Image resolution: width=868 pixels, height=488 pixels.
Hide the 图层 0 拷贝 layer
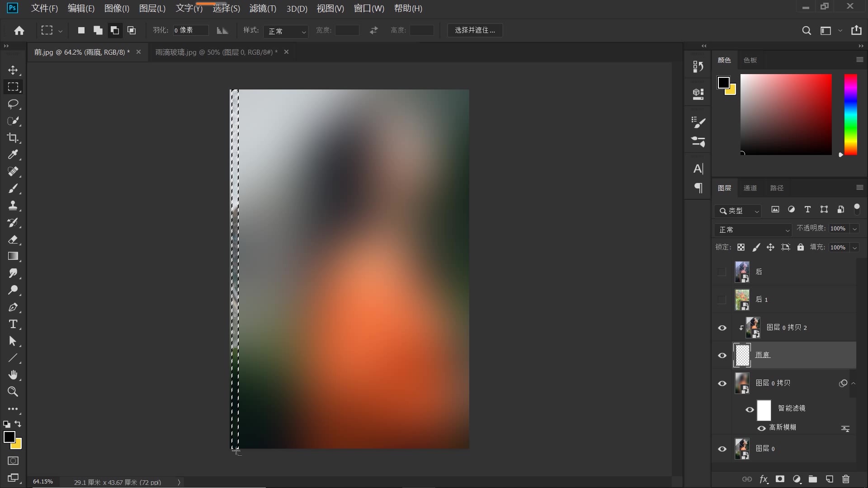point(722,383)
